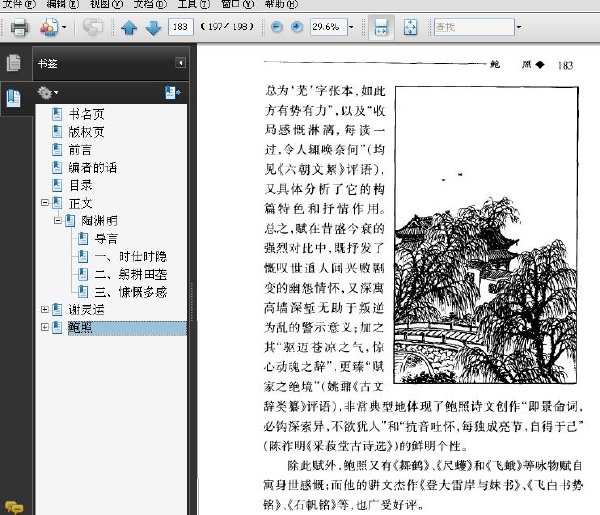
Task: Open the bookmarks options gear menu
Action: point(47,93)
